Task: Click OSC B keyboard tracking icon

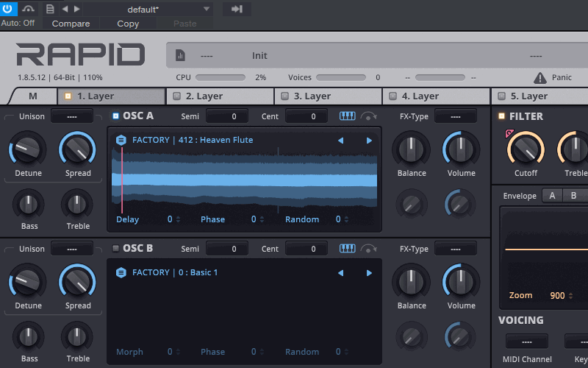Action: point(347,249)
